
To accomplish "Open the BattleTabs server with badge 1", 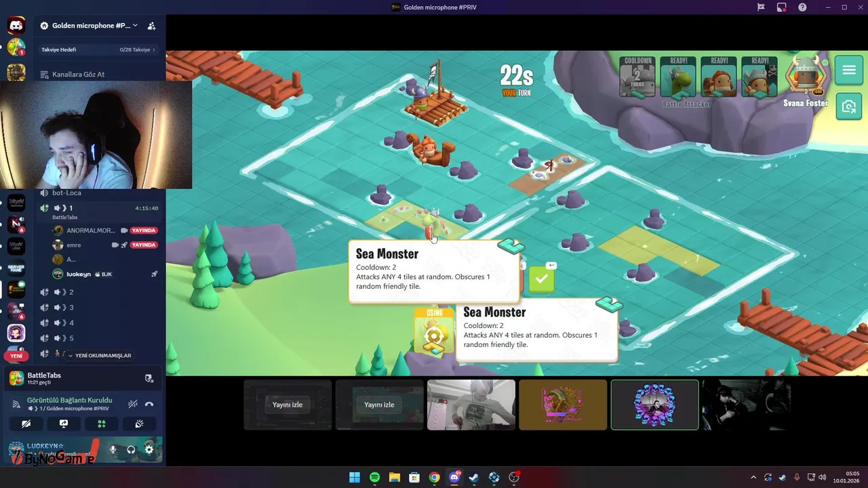I will [16, 47].
